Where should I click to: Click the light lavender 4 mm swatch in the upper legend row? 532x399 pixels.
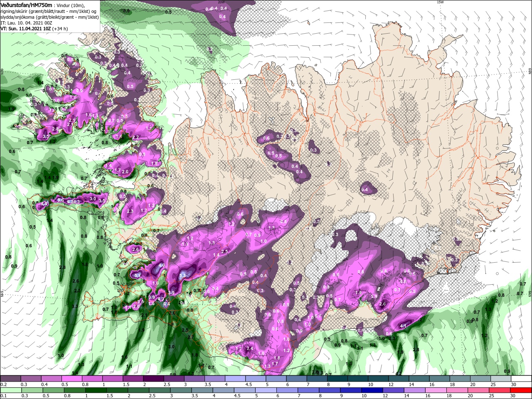[x=235, y=379]
